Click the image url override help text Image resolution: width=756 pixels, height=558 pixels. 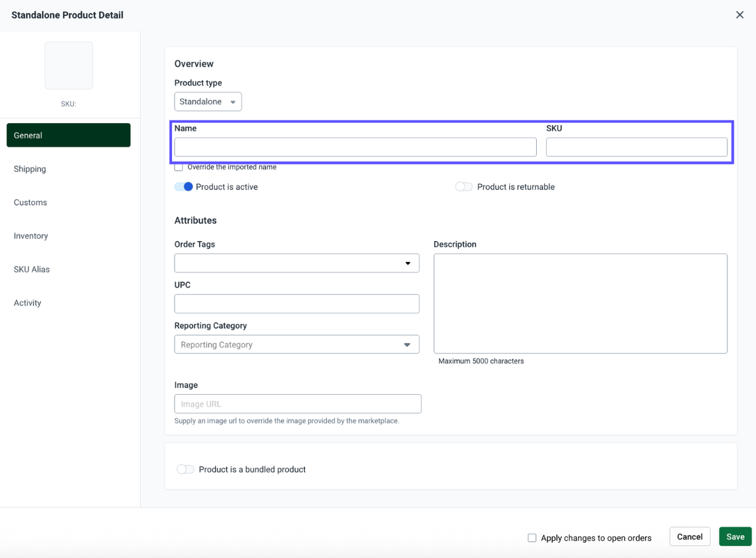click(x=287, y=421)
